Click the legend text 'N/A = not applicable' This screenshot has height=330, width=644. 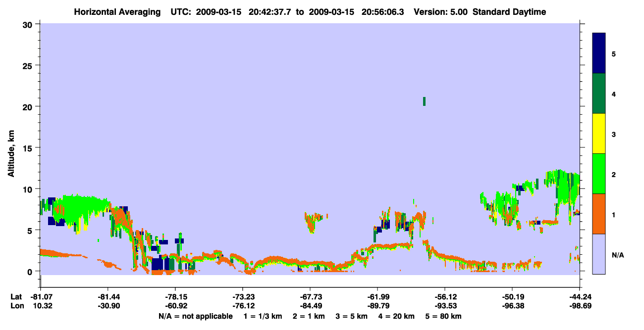(x=196, y=316)
